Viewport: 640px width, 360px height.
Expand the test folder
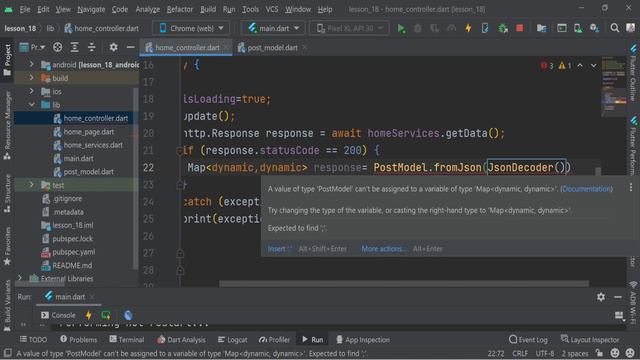[31, 184]
